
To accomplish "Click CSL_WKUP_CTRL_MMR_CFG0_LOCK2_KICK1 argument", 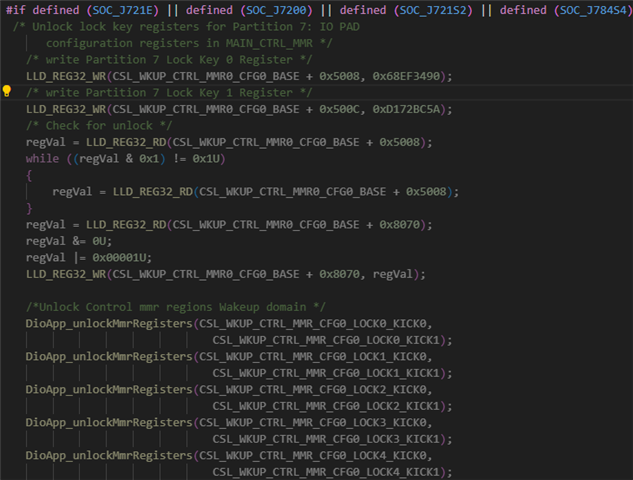I will click(326, 406).
